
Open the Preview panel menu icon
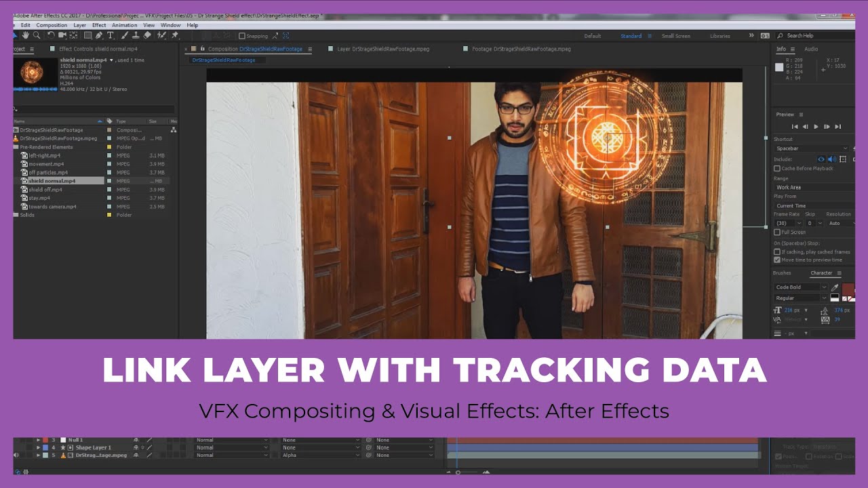pyautogui.click(x=801, y=115)
